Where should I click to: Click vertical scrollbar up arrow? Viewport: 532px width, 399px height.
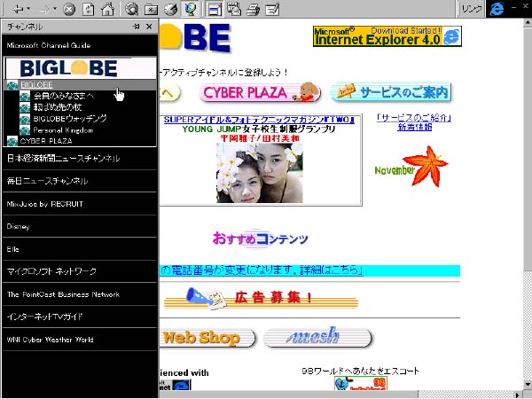pos(528,23)
